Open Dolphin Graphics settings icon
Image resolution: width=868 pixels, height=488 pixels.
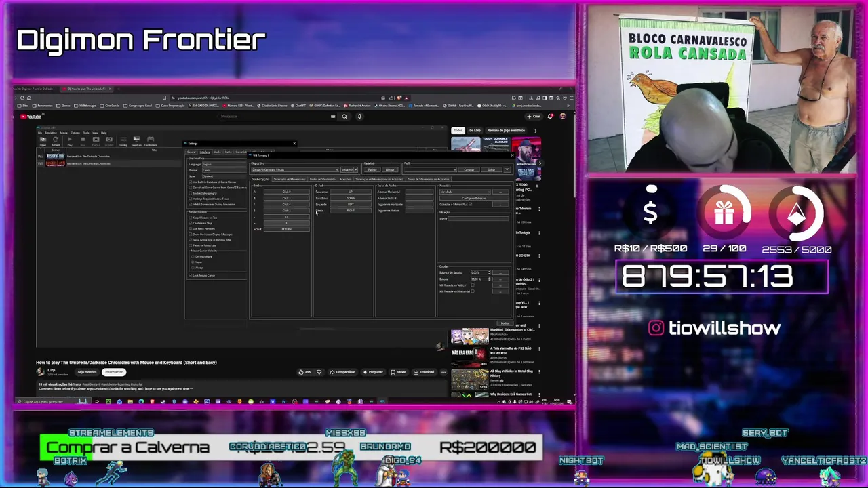point(136,141)
